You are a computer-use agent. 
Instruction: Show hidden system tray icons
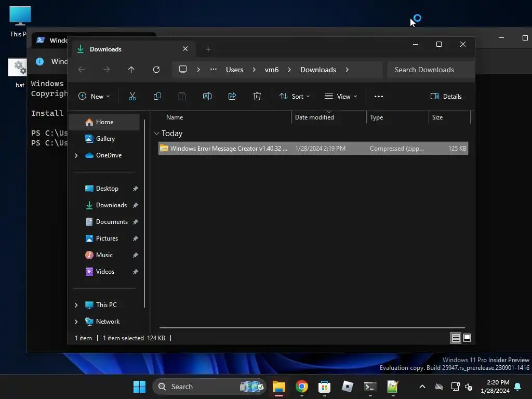pyautogui.click(x=422, y=387)
